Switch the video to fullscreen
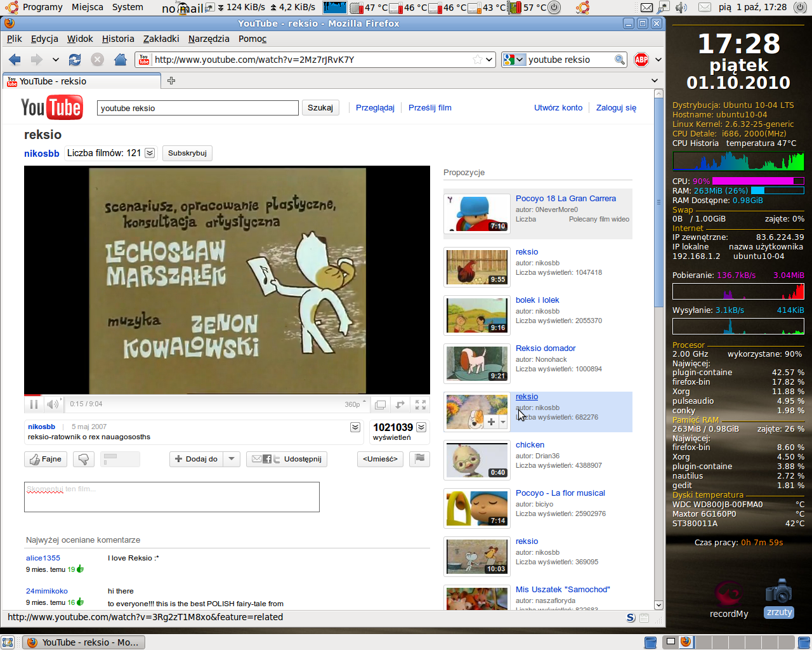The height and width of the screenshot is (650, 812). point(420,404)
